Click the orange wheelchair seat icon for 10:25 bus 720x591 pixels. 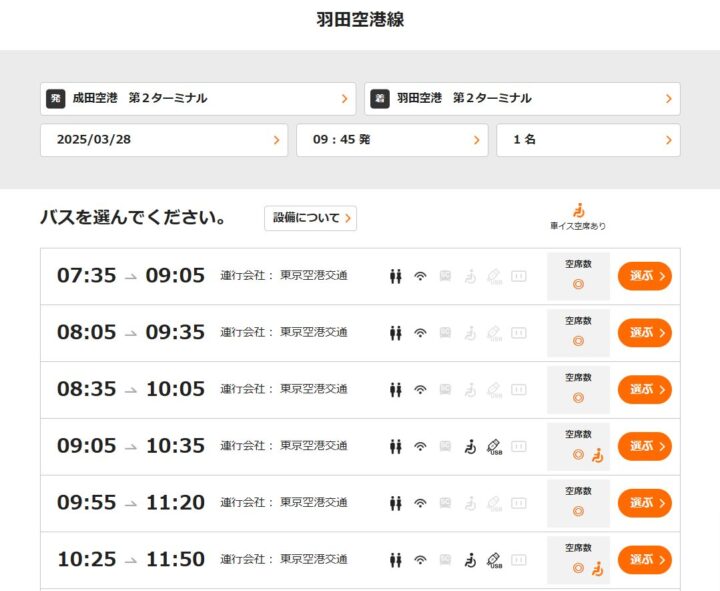pyautogui.click(x=597, y=569)
